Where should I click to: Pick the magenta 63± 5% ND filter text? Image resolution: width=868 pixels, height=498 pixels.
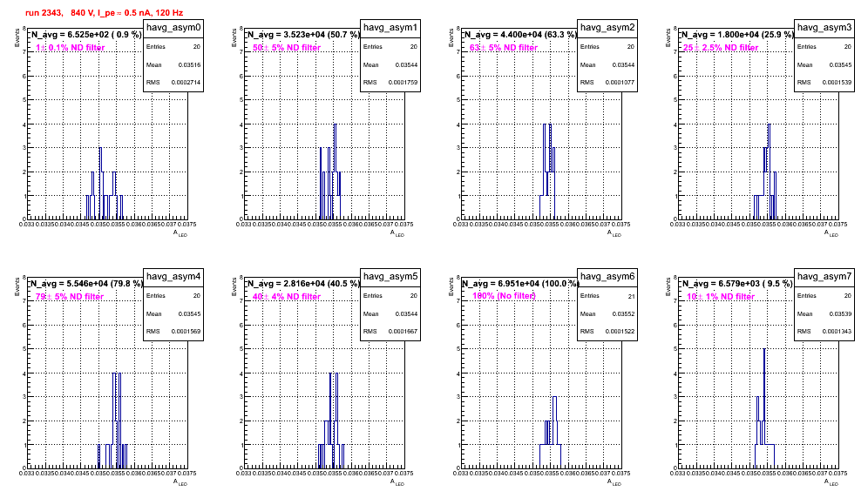click(504, 48)
